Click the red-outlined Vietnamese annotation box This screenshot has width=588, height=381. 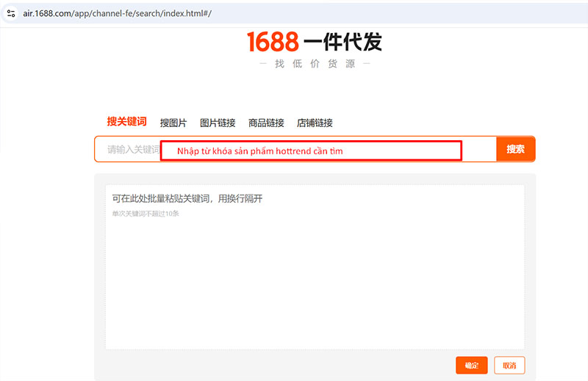pos(311,150)
